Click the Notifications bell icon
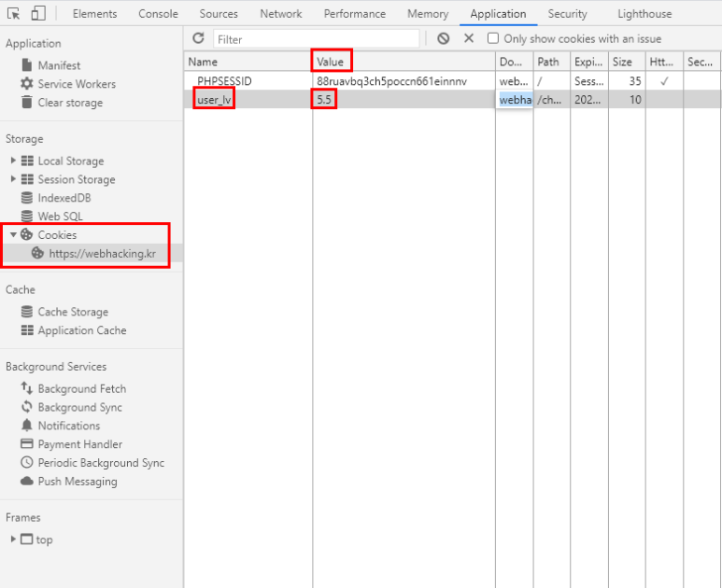 click(x=27, y=425)
